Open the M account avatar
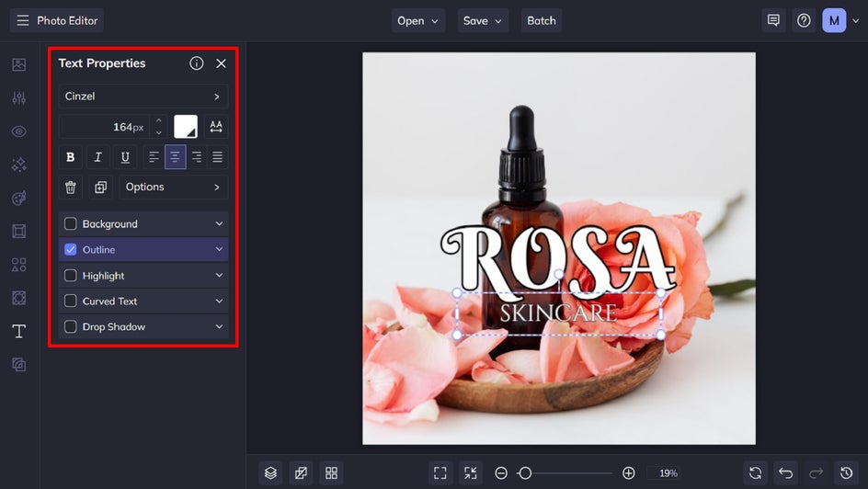 click(834, 20)
